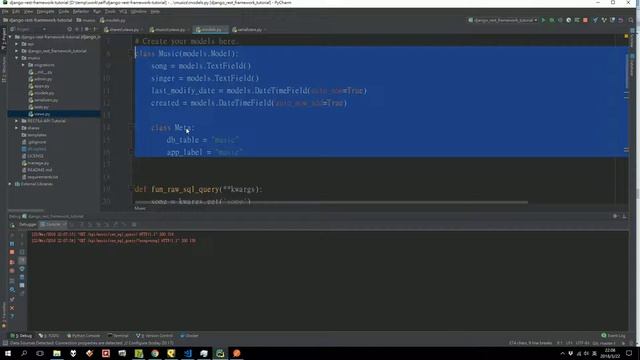Click scroll-from-source target icon in Project panel
Image resolution: width=640 pixels, height=360 pixels.
pos(69,29)
